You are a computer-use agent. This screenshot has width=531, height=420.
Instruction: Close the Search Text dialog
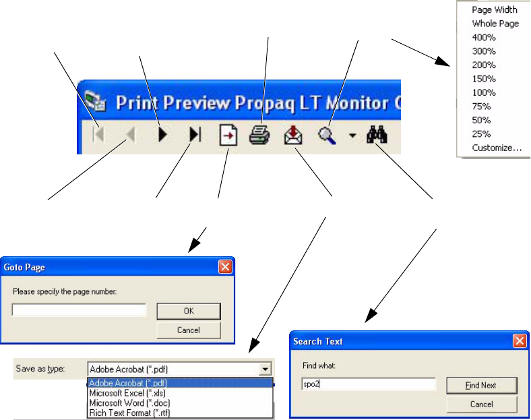(x=520, y=341)
